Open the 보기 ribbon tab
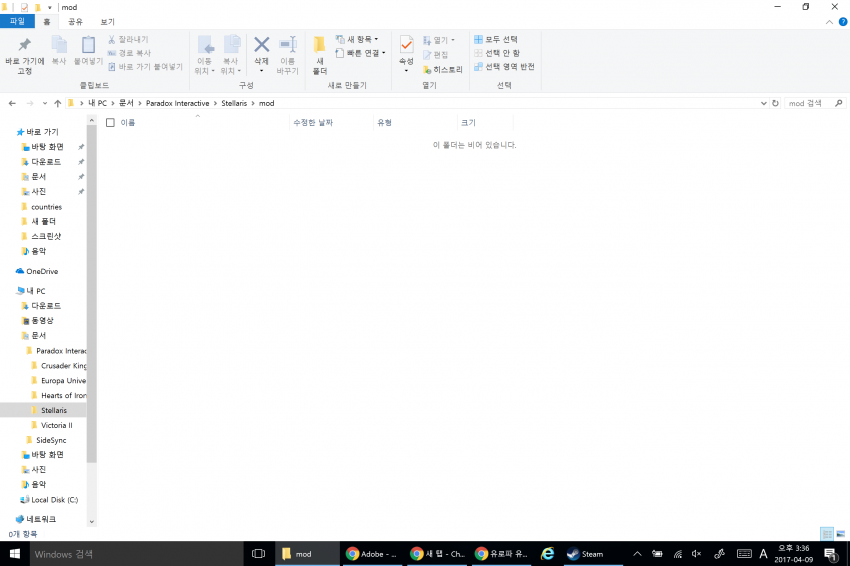The width and height of the screenshot is (850, 566). [107, 21]
